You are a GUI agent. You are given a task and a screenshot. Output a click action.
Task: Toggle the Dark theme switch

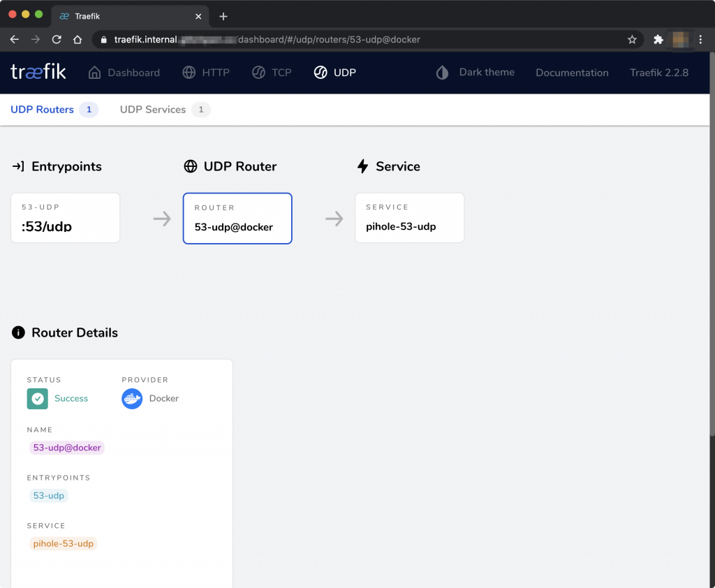475,73
